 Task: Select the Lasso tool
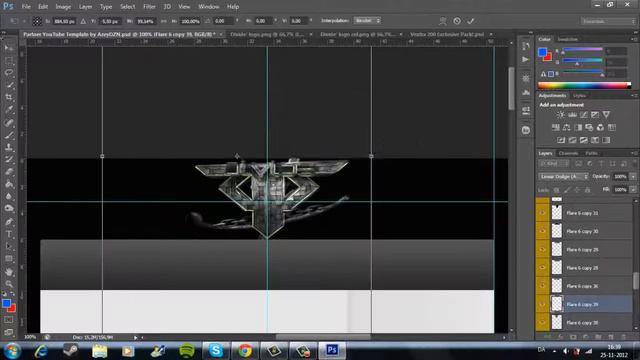click(9, 73)
